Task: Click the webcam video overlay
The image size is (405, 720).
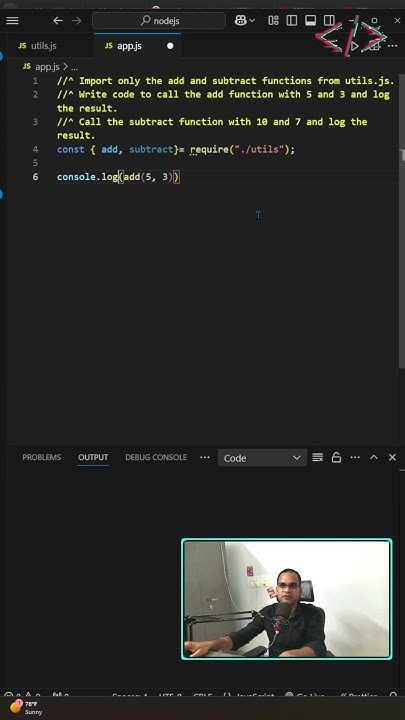Action: [287, 599]
